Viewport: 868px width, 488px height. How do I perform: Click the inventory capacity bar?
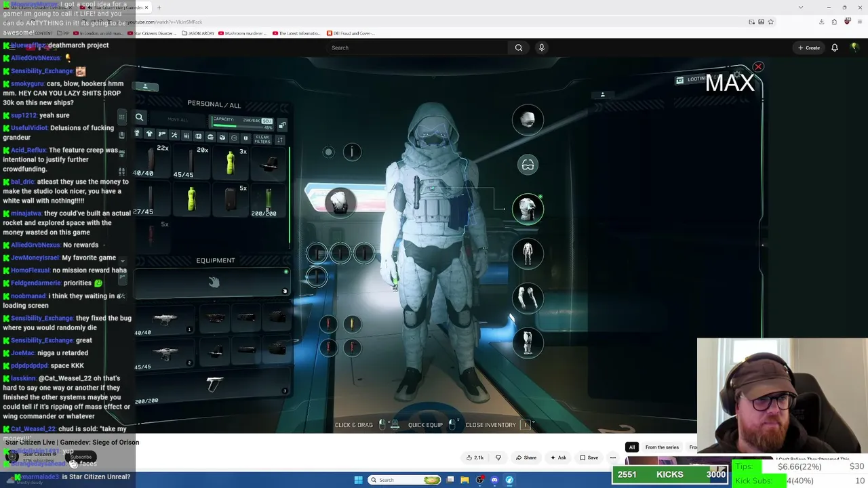coord(242,122)
